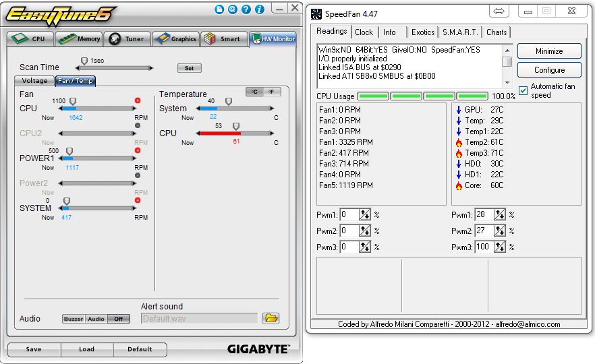
Task: Open the Graphics card tab
Action: coord(175,39)
